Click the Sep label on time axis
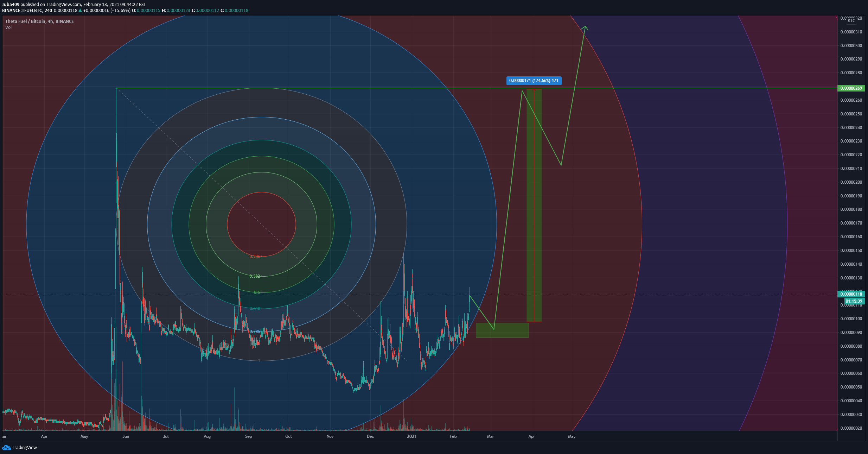 coord(249,436)
